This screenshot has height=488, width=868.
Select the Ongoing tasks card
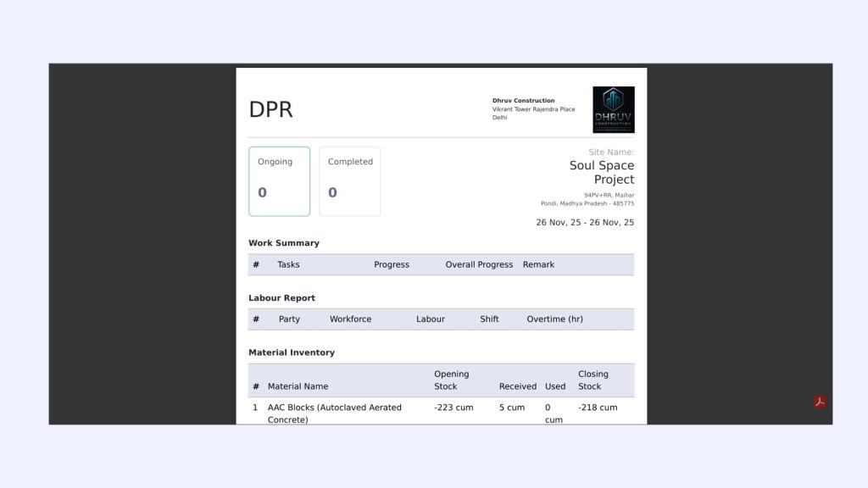click(279, 181)
